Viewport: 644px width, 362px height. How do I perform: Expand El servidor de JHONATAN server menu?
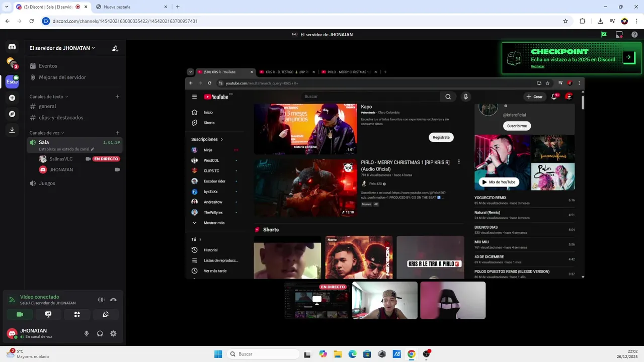62,48
